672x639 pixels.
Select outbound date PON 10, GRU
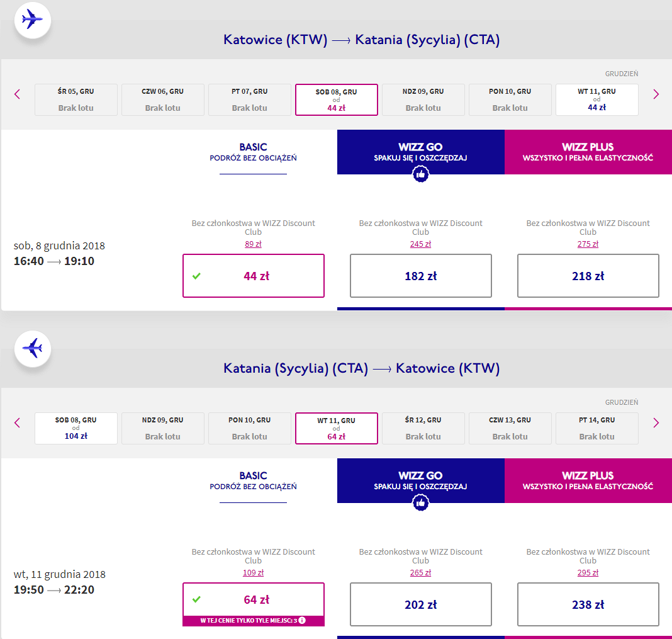[x=510, y=99]
